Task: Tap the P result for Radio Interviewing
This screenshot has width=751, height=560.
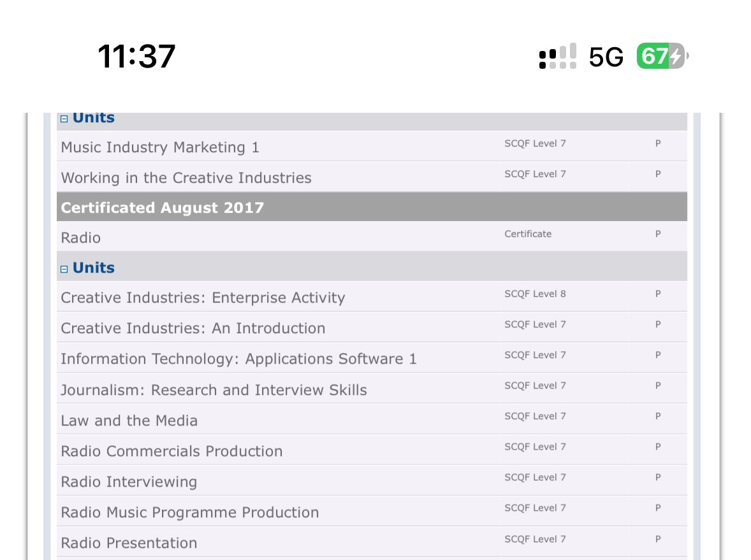Action: tap(658, 477)
